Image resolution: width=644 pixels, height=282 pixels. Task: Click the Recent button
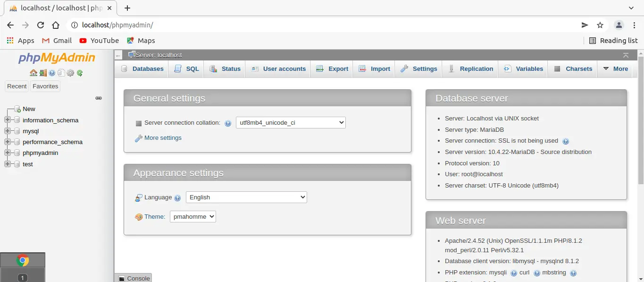[x=17, y=86]
